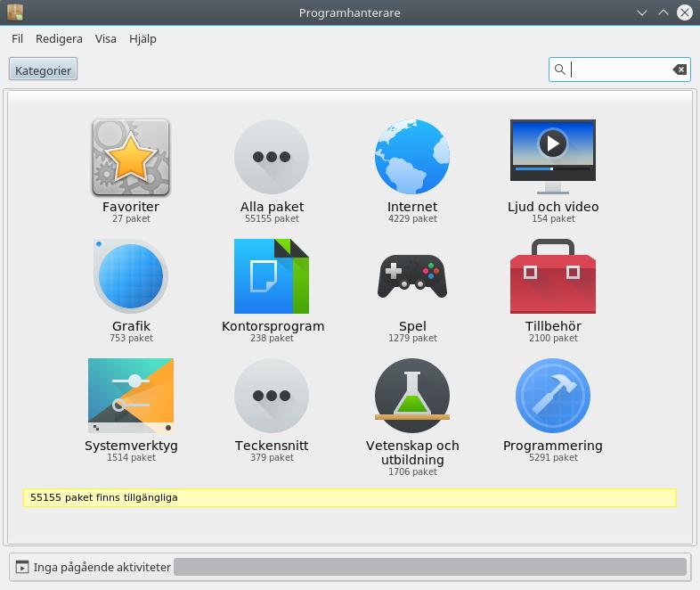Open the Favoriter star category icon
Image resolution: width=700 pixels, height=590 pixels.
pos(131,157)
